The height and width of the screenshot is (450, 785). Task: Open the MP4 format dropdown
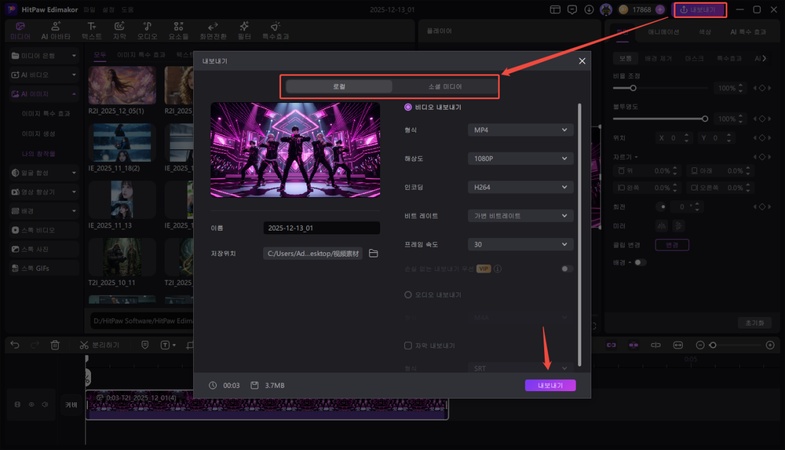coord(520,130)
